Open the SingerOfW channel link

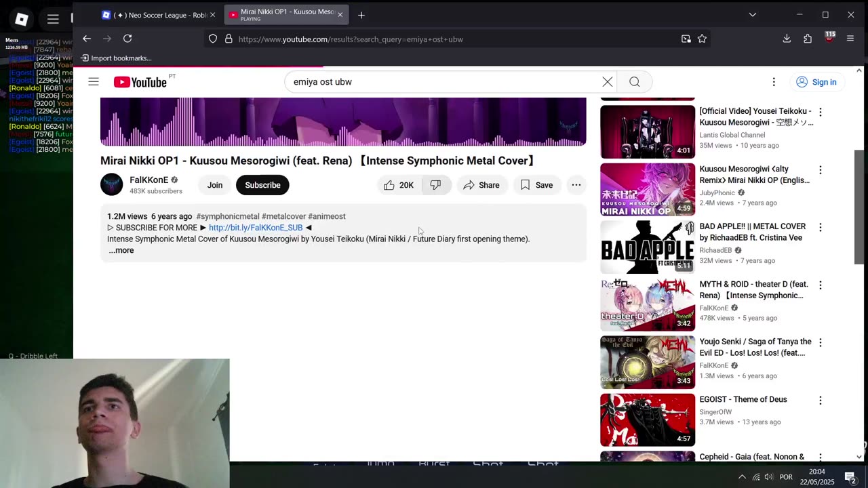point(715,412)
